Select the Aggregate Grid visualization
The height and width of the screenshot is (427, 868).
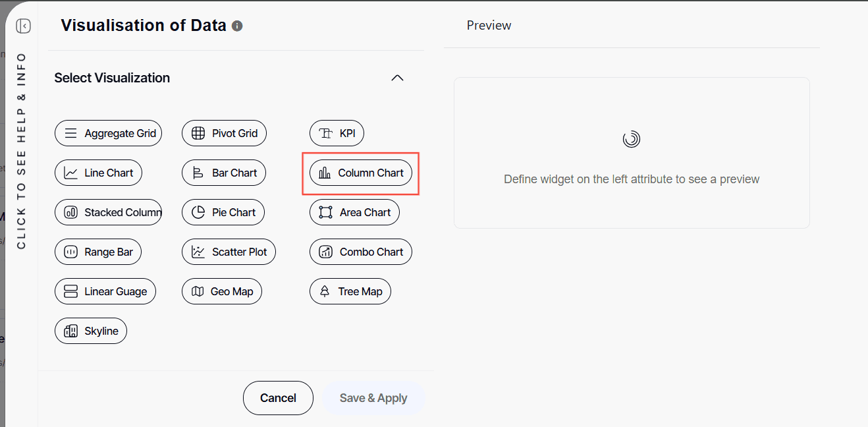coord(108,133)
